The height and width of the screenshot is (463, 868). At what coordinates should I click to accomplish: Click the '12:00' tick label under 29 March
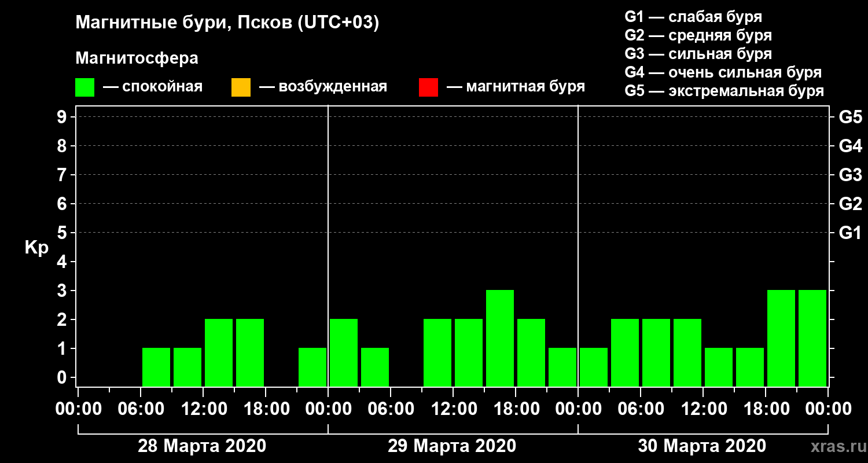click(x=453, y=409)
